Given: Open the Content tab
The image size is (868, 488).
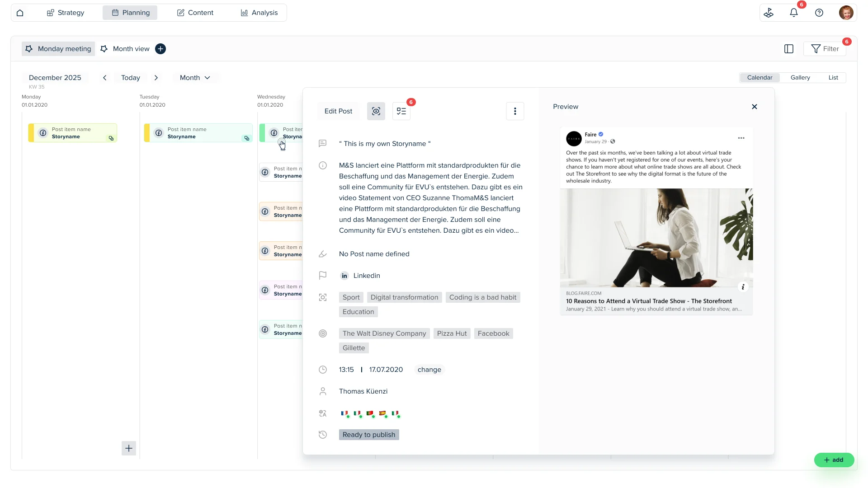Looking at the screenshot, I should 195,13.
